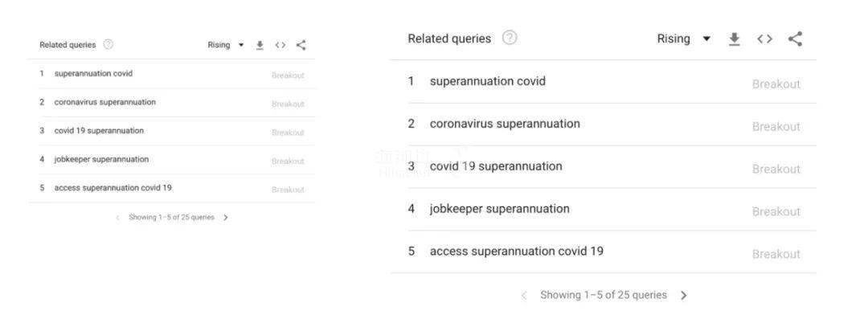This screenshot has width=868, height=323.
Task: Expand the Rising dropdown in left panel
Action: [x=225, y=45]
